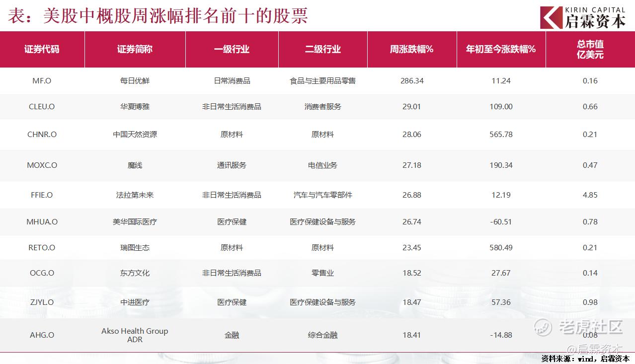This screenshot has width=635, height=364.
Task: Click the name 每日优鲜
Action: pyautogui.click(x=135, y=80)
